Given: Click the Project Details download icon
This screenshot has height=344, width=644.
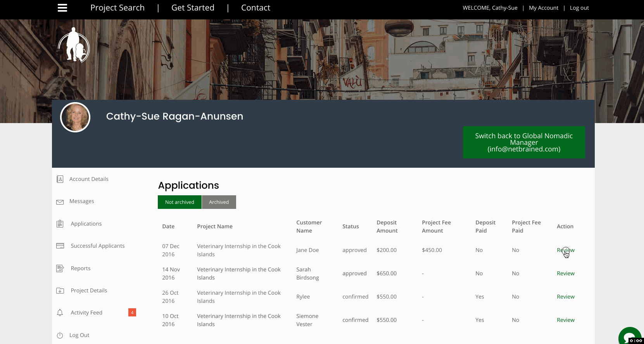Looking at the screenshot, I should coord(60,290).
